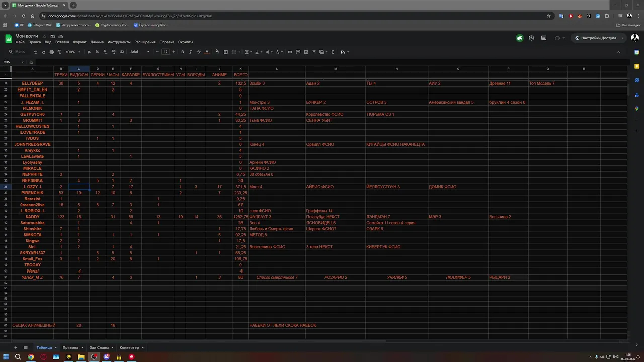Open the Вставка menu
Screen dimensions: 644x362
pyautogui.click(x=62, y=42)
